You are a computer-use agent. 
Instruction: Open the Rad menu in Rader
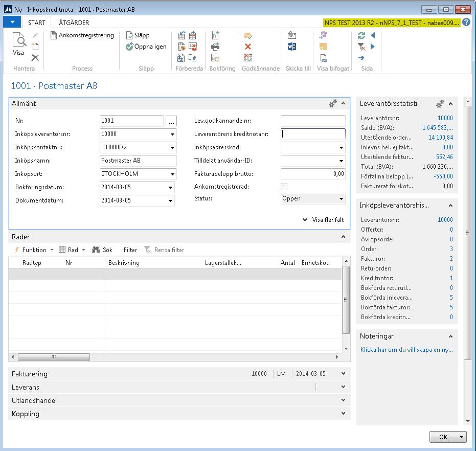point(72,250)
